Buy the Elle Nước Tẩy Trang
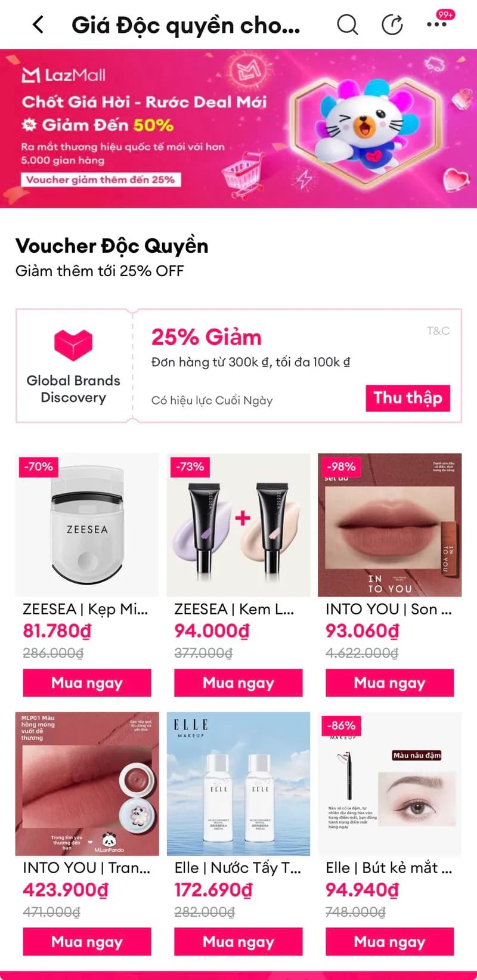The width and height of the screenshot is (477, 980). [238, 941]
